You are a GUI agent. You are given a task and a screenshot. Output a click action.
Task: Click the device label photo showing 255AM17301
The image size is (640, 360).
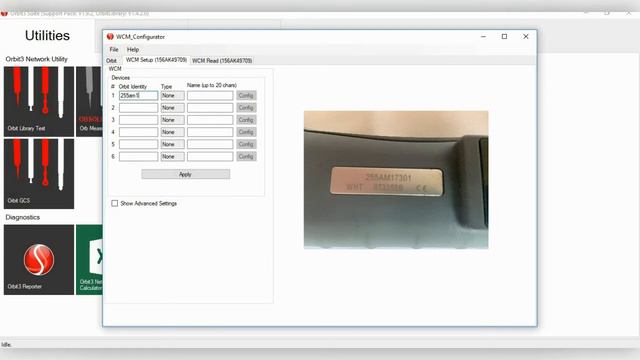(396, 180)
